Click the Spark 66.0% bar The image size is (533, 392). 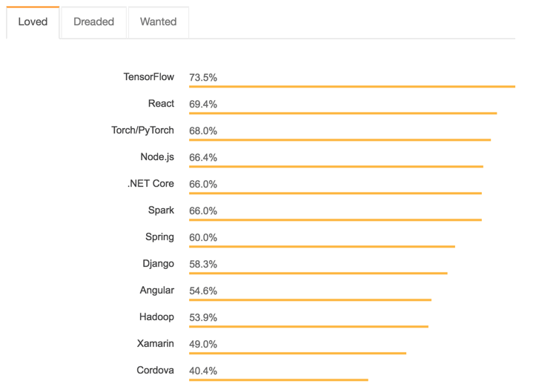335,220
